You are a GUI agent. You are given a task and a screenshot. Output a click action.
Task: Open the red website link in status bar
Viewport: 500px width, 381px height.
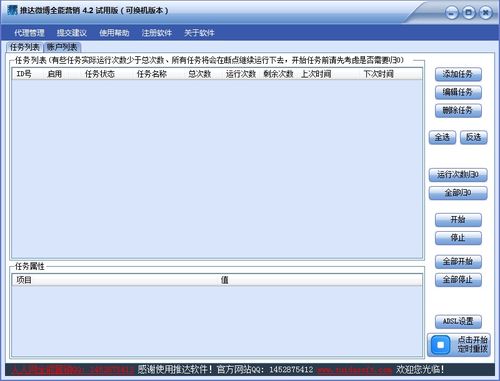(x=354, y=370)
